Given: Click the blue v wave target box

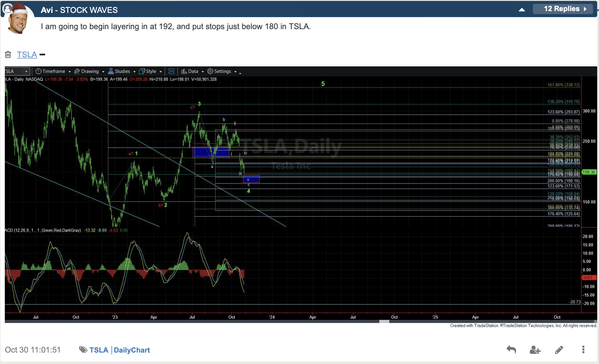Looking at the screenshot, I should (x=251, y=179).
